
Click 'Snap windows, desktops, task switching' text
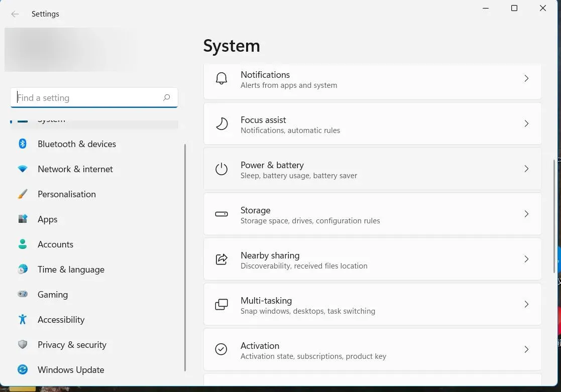pos(308,311)
